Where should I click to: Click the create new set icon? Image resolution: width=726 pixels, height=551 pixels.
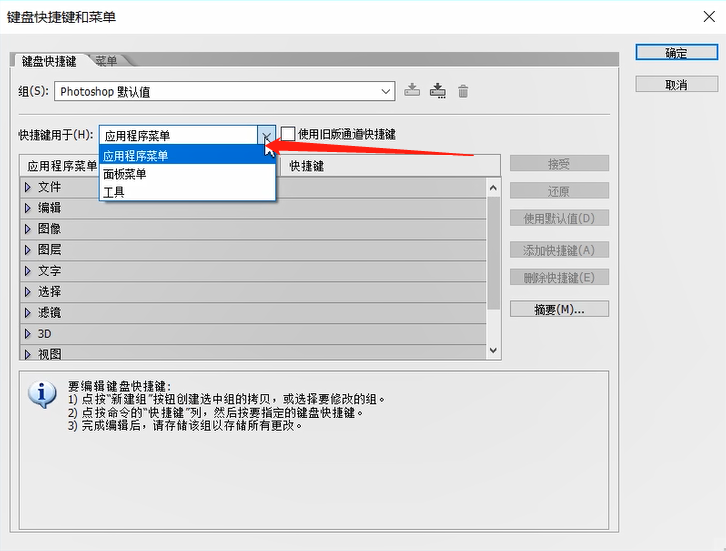pyautogui.click(x=437, y=91)
